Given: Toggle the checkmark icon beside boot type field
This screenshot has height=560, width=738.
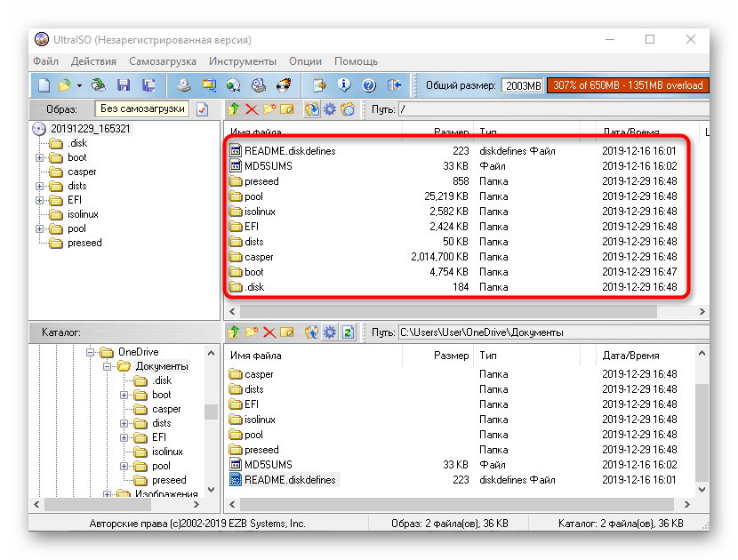Looking at the screenshot, I should pyautogui.click(x=202, y=109).
